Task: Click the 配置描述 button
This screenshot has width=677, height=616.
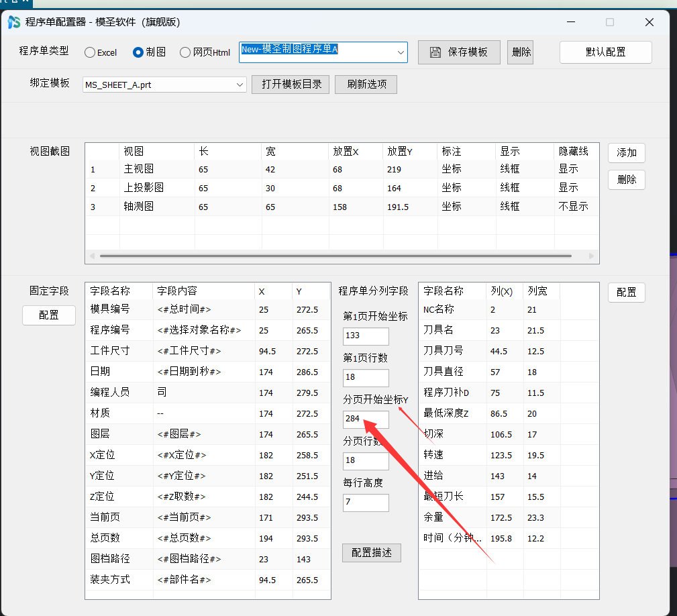Action: pos(372,552)
